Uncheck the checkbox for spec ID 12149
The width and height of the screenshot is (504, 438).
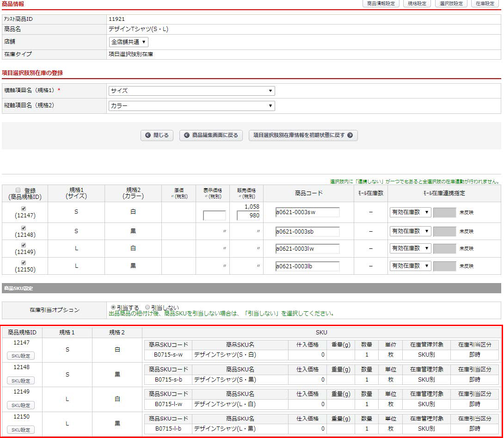24,245
